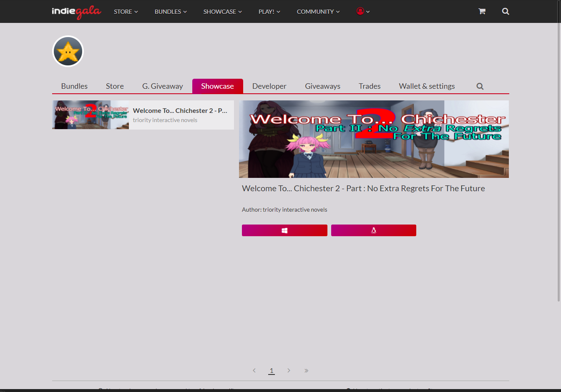Select the Showcase profile tab
The height and width of the screenshot is (392, 561).
point(218,86)
